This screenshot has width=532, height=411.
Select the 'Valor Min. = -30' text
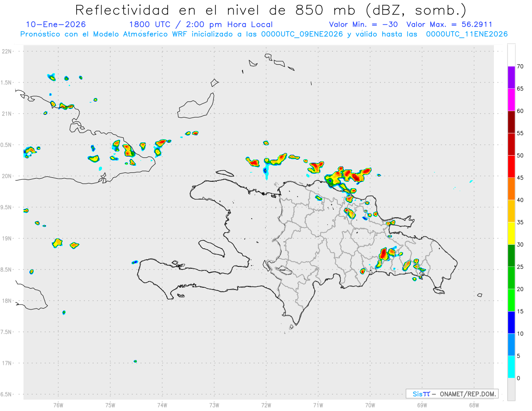364,24
